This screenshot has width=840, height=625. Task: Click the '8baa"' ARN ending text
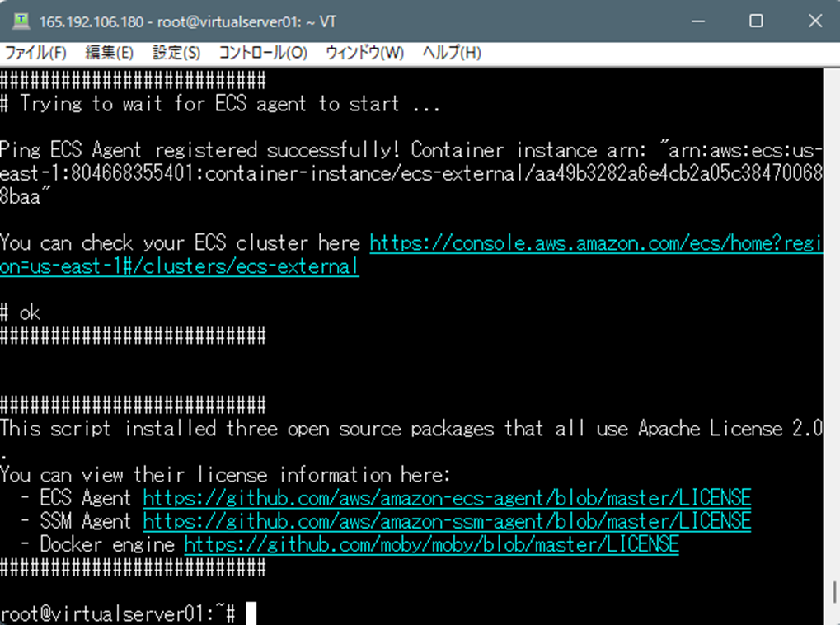(26, 197)
